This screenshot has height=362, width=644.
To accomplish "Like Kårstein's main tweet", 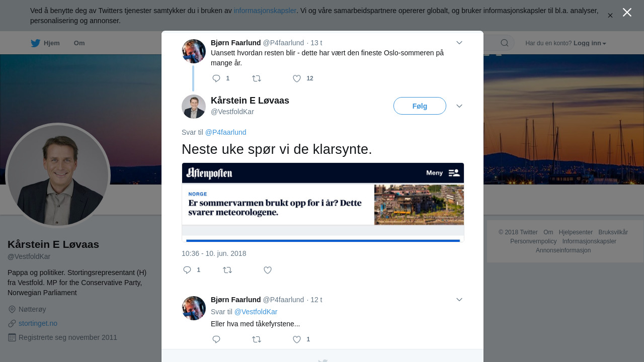I will (268, 270).
